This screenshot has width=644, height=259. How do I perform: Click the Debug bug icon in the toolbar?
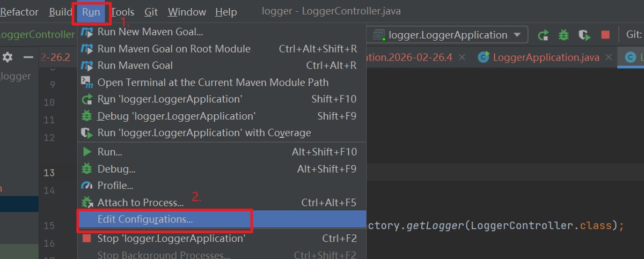click(x=563, y=35)
